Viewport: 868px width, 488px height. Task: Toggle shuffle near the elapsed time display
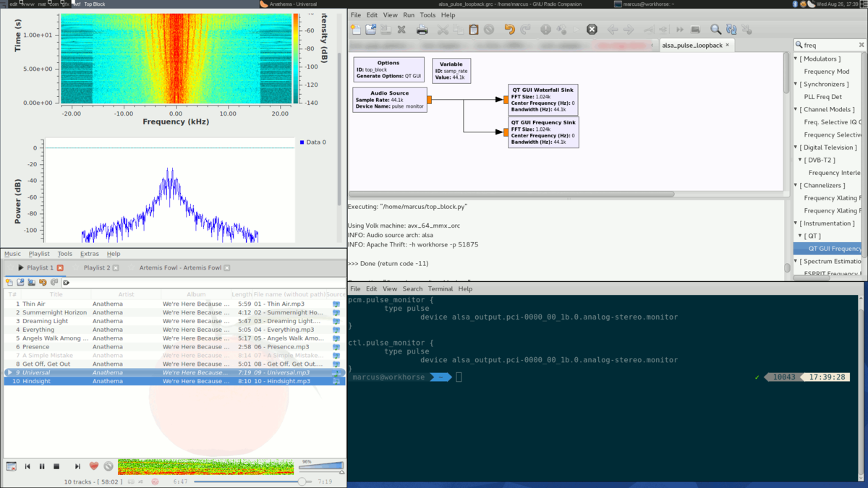[140, 481]
